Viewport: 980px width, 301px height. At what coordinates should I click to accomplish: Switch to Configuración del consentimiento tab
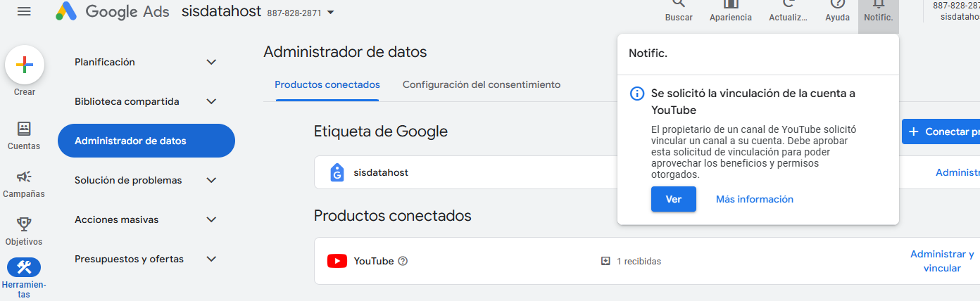point(482,84)
